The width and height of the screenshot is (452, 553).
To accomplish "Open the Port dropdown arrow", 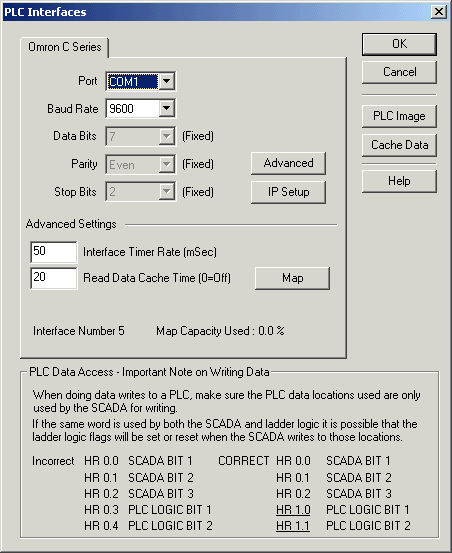I will pos(166,81).
